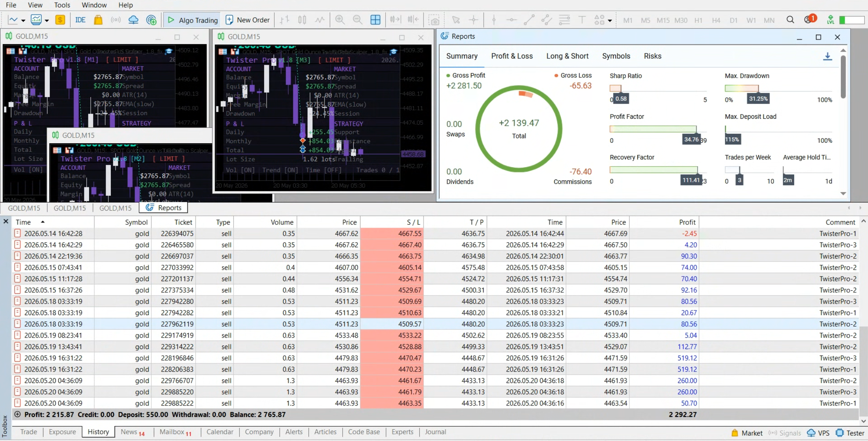Toggle Algo Trading on or off

coord(192,20)
